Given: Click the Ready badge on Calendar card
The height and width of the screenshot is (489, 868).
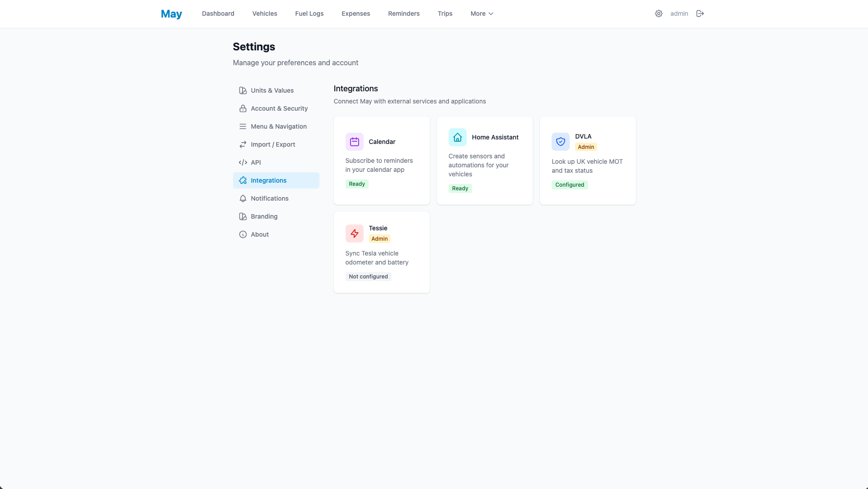Looking at the screenshot, I should 356,184.
